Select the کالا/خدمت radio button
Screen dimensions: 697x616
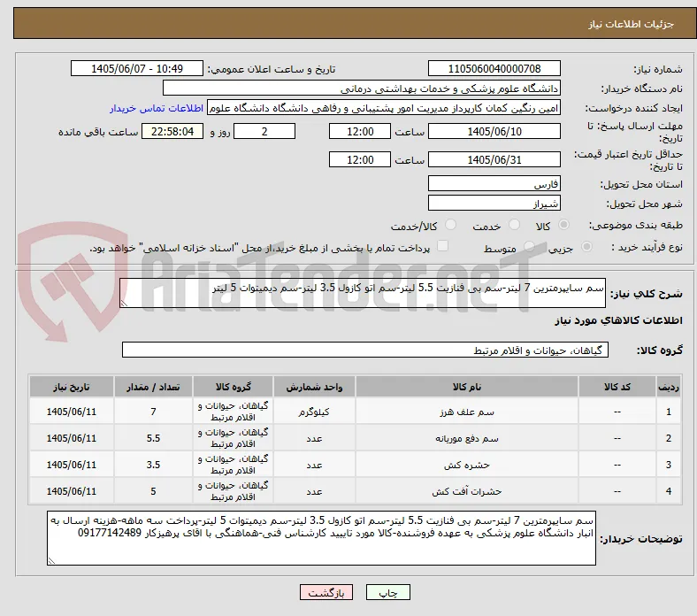click(x=451, y=225)
